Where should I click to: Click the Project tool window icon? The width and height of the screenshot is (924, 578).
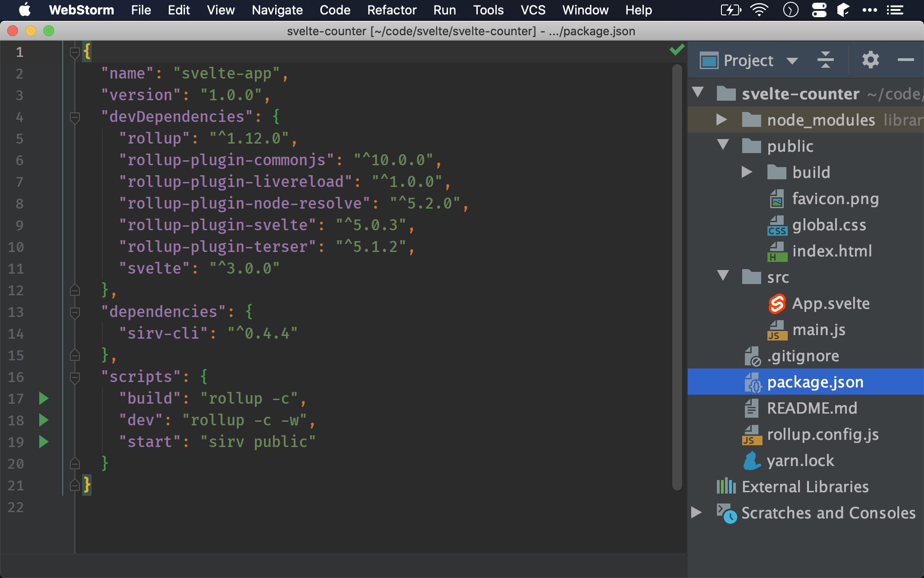click(709, 60)
